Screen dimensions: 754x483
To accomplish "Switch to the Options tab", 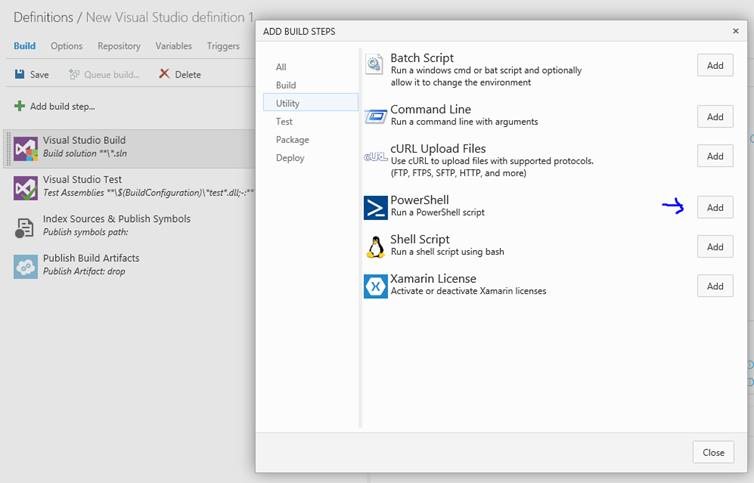I will point(66,46).
